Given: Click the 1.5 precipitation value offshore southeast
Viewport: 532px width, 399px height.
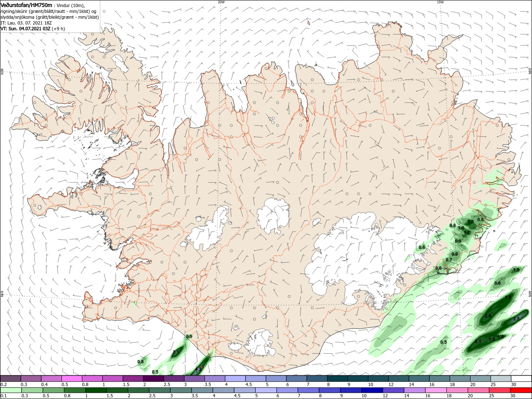Looking at the screenshot, I should 508,298.
